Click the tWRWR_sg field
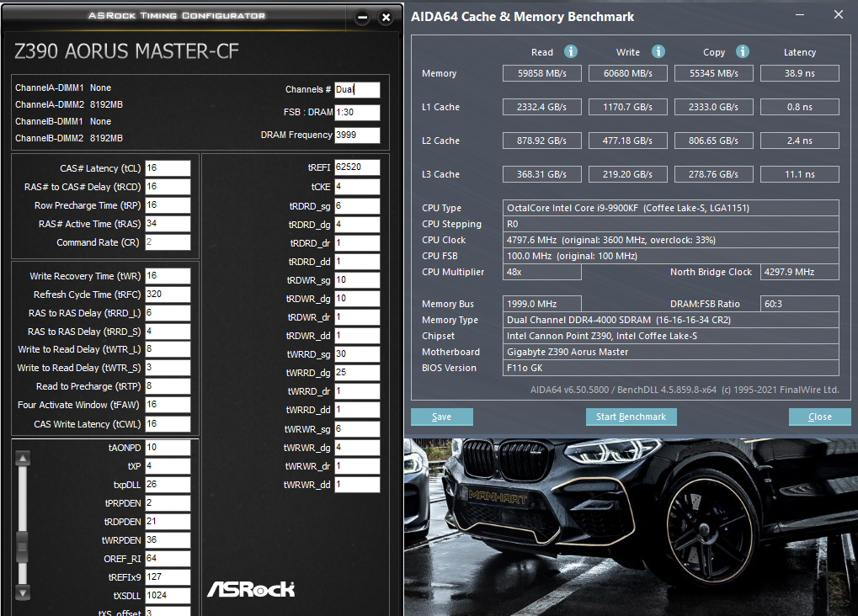 click(357, 429)
